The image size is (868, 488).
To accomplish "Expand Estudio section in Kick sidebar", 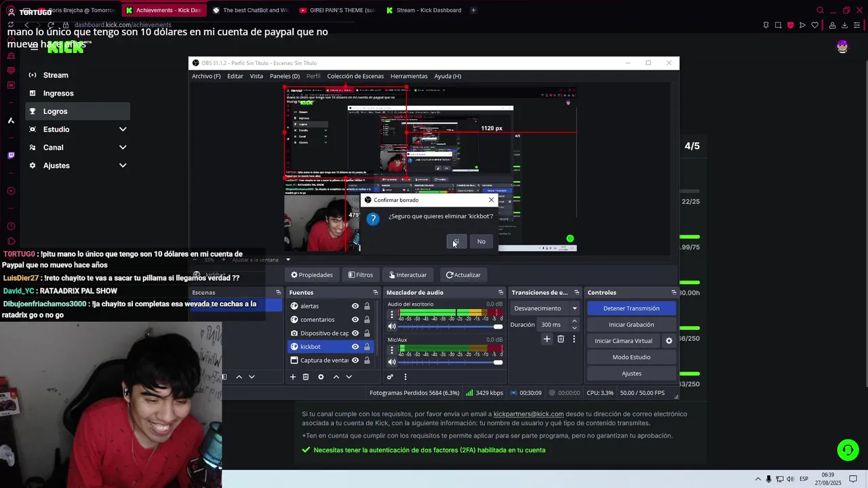I will coord(123,129).
